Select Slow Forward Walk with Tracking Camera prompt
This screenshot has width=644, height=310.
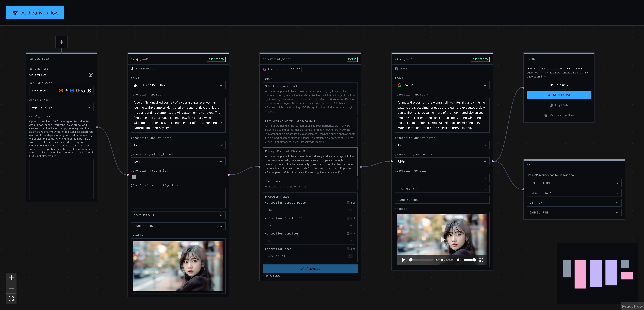tap(310, 131)
